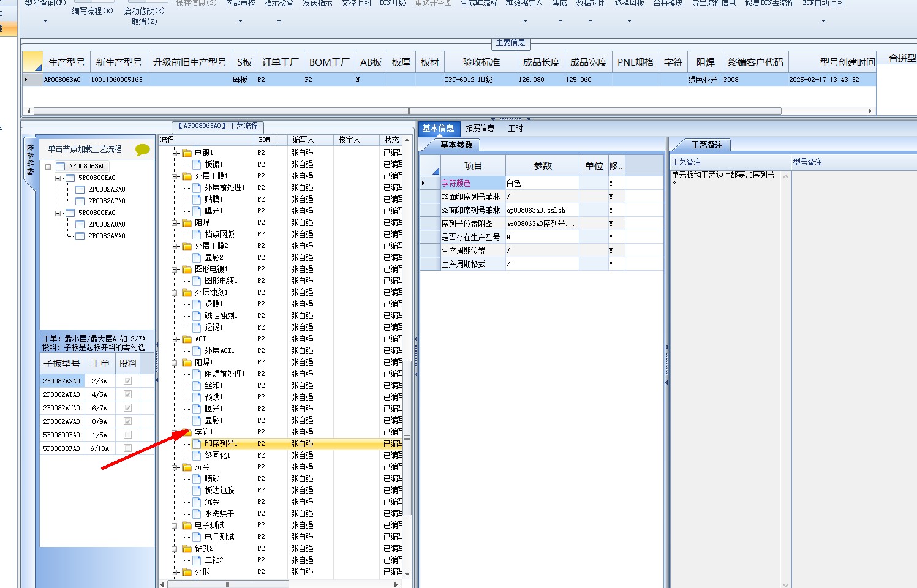The image size is (917, 588).
Task: Click the document icon beside 终固化1
Action: point(197,455)
